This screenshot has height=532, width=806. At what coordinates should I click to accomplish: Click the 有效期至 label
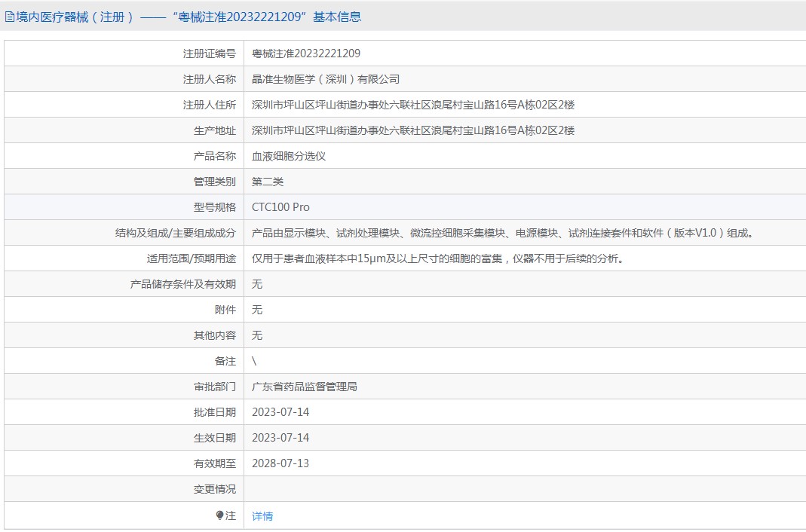215,463
